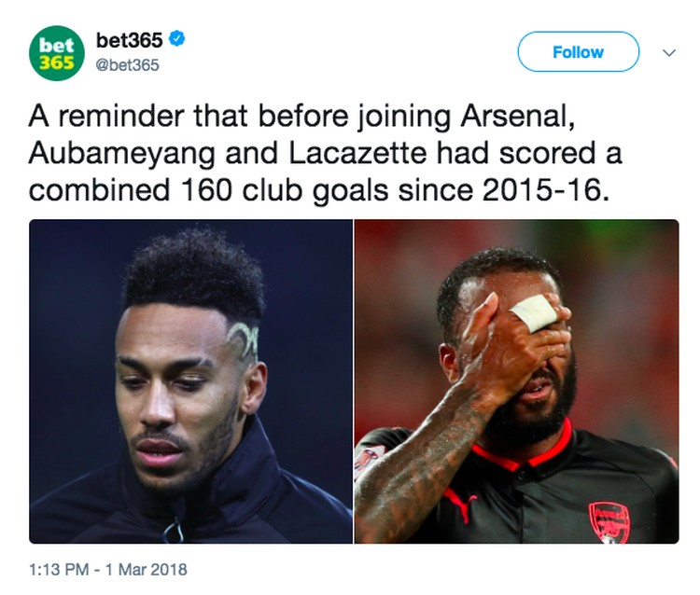Click the @bet365 handle
This screenshot has width=700, height=595.
tap(128, 65)
